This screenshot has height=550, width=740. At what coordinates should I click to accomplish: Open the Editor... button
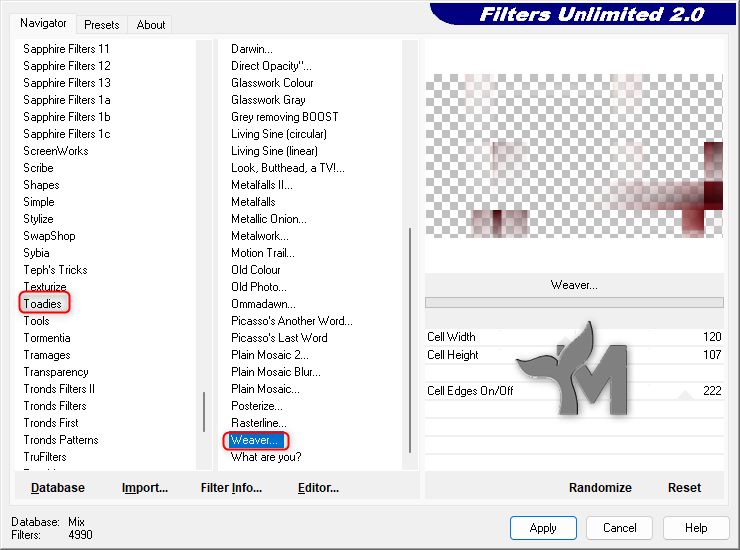[x=318, y=487]
